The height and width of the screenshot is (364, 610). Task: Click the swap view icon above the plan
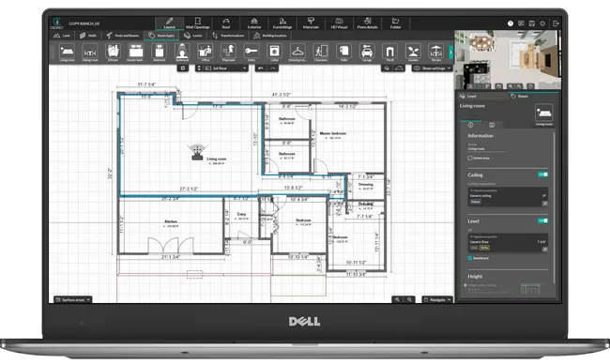pyautogui.click(x=183, y=68)
